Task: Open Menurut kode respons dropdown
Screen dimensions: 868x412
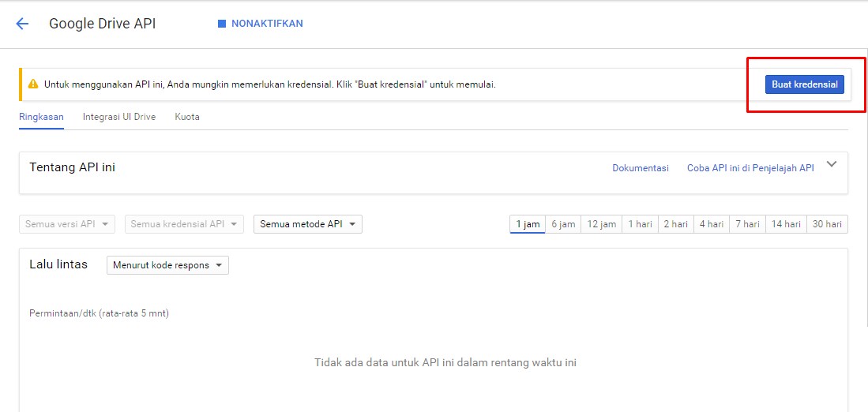Action: click(167, 265)
